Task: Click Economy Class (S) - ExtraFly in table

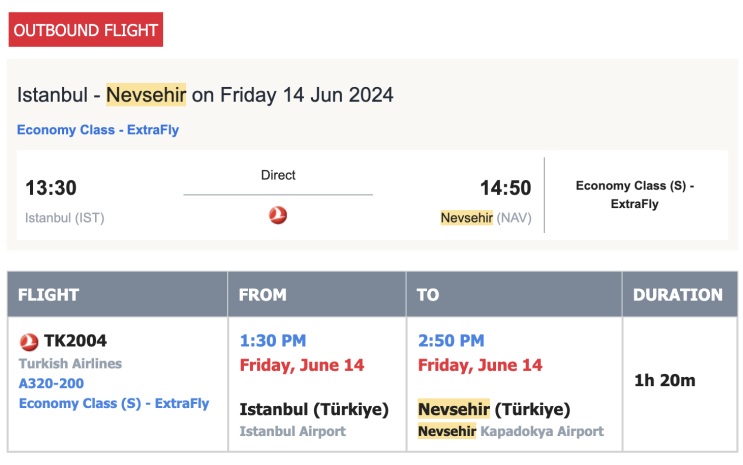Action: 114,403
